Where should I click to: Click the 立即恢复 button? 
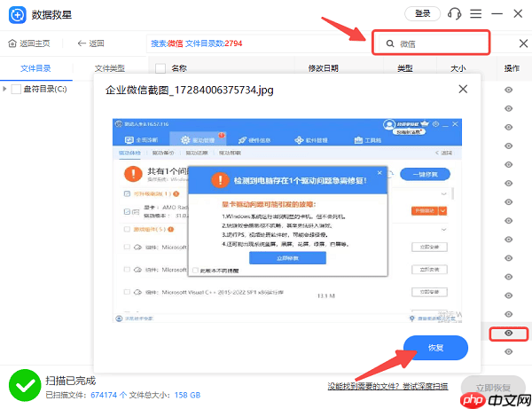(493, 388)
